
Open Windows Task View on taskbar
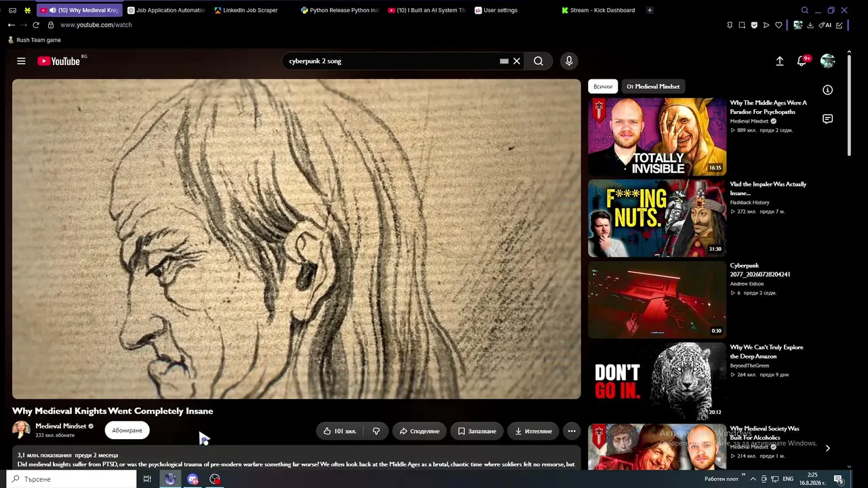pyautogui.click(x=147, y=479)
